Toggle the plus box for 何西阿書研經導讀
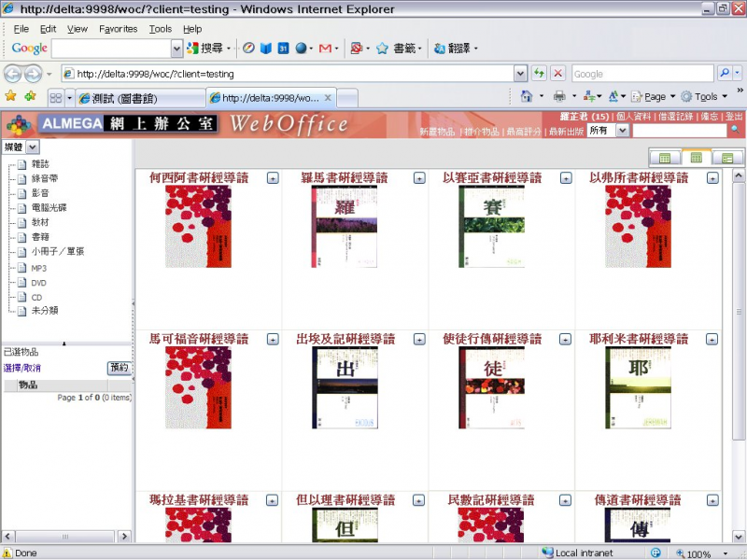 (x=273, y=178)
